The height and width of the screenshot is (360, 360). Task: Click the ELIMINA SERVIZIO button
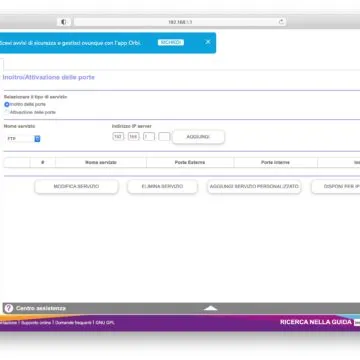click(x=162, y=187)
